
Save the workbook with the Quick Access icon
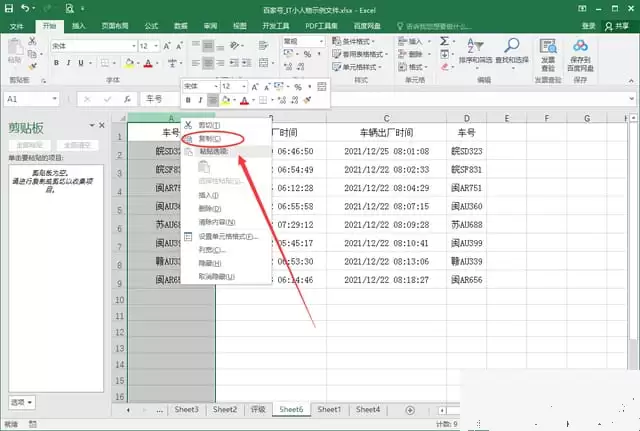point(9,8)
